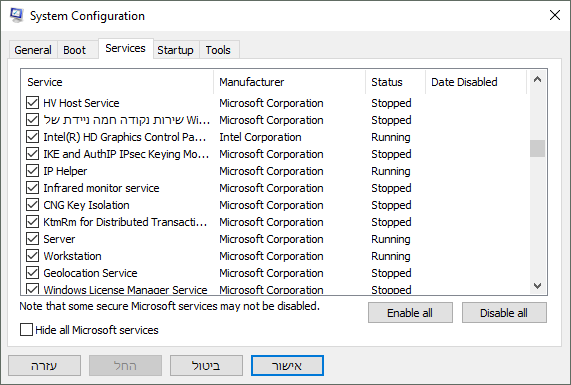571x385 pixels.
Task: Go to the Startup tab
Action: pos(175,50)
